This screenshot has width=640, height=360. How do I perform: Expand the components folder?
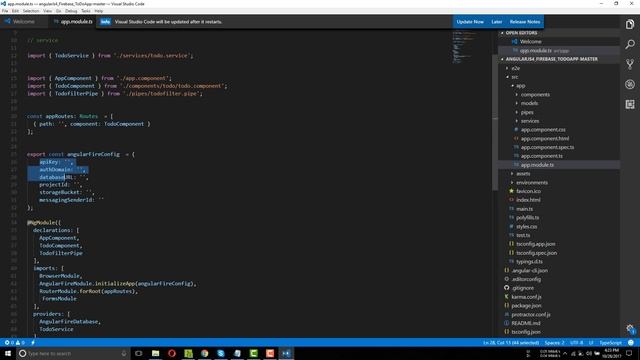click(x=535, y=95)
